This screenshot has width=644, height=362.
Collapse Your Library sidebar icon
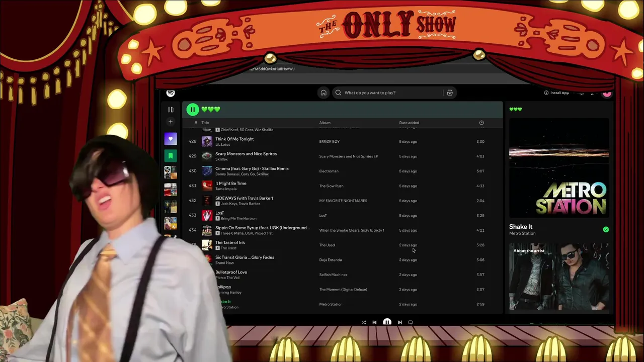(171, 110)
